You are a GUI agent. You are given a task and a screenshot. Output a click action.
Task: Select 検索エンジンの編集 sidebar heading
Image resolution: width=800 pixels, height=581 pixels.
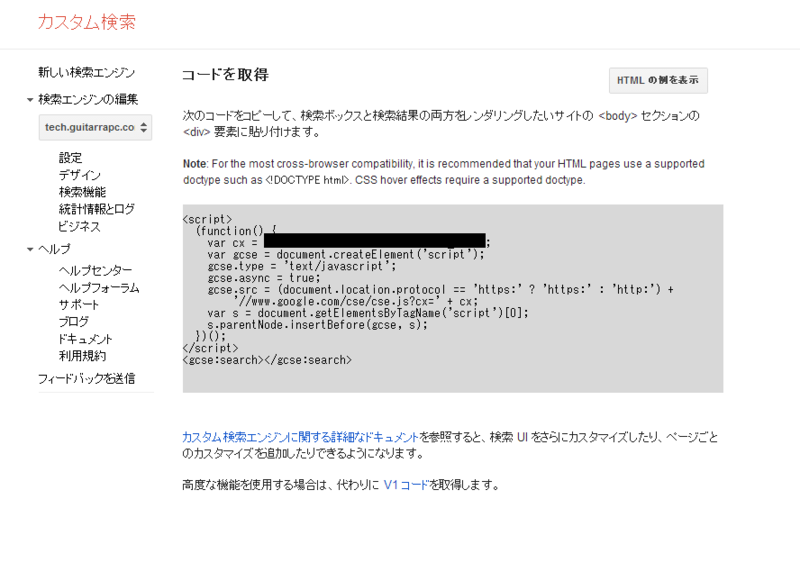coord(88,99)
